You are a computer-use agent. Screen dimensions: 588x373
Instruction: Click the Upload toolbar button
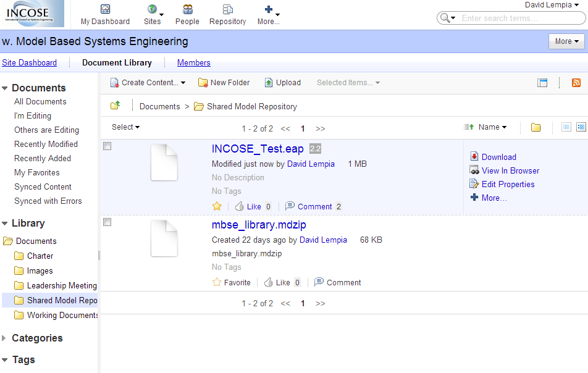point(283,83)
